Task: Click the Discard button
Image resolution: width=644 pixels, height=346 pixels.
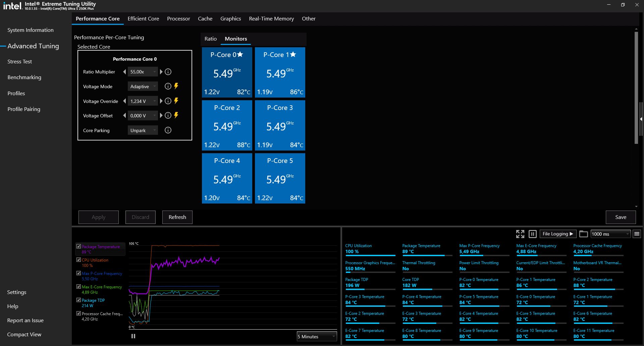Action: pyautogui.click(x=141, y=217)
